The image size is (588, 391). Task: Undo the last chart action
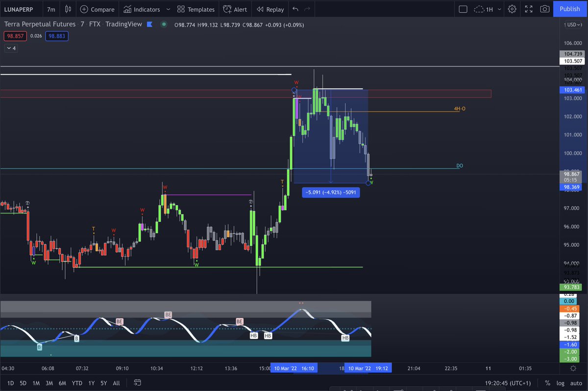pyautogui.click(x=295, y=9)
